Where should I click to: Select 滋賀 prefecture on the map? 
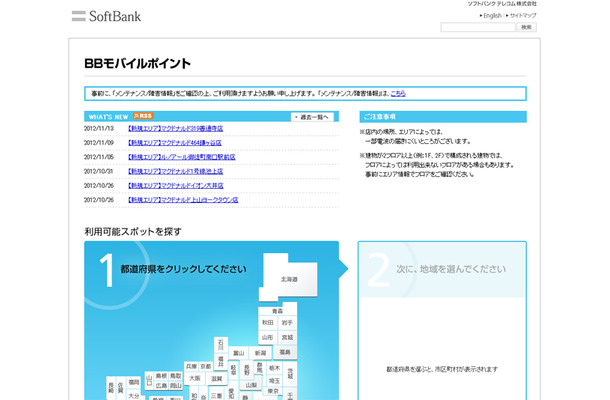click(217, 378)
